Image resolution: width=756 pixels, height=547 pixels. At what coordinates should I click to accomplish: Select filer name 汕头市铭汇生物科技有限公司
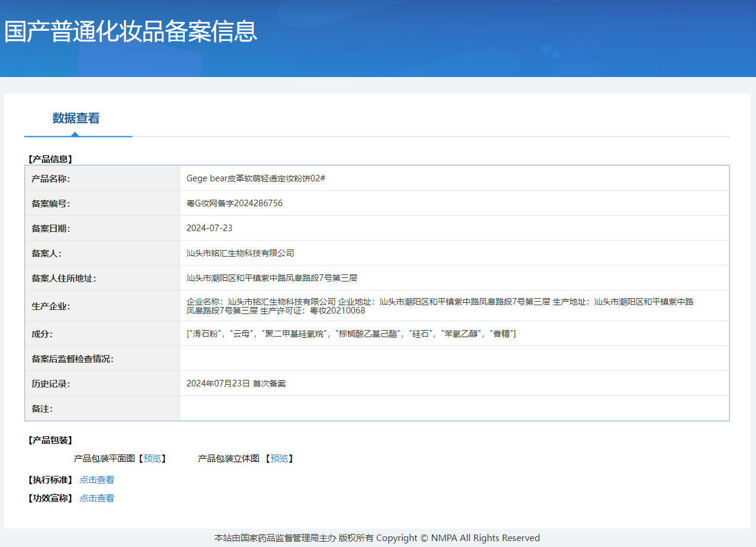pos(241,253)
